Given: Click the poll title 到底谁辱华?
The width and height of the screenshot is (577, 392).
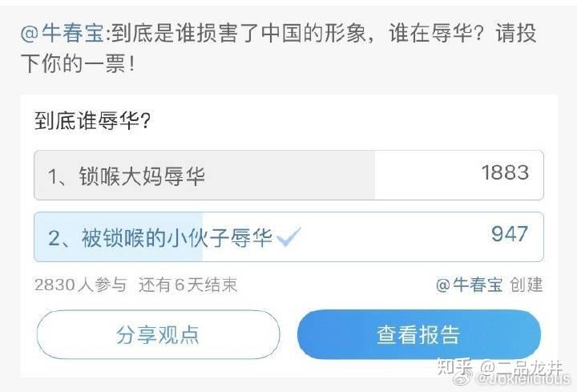Looking at the screenshot, I should click(x=92, y=121).
